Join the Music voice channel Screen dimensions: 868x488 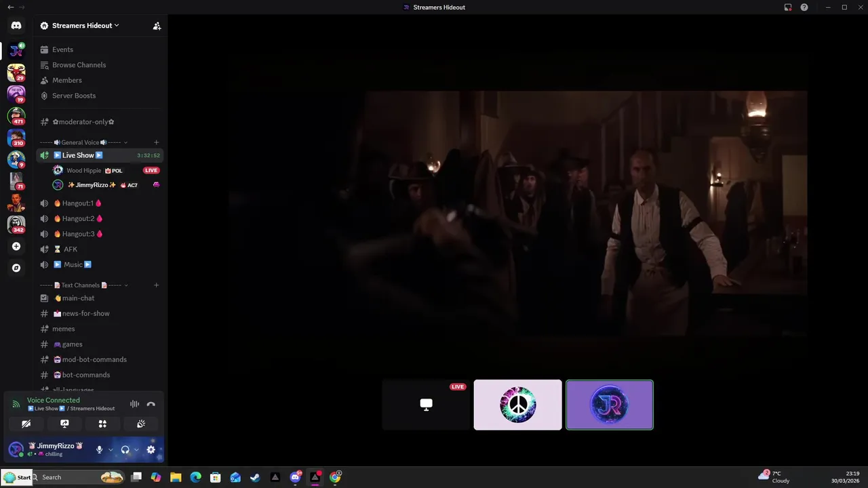(x=100, y=264)
